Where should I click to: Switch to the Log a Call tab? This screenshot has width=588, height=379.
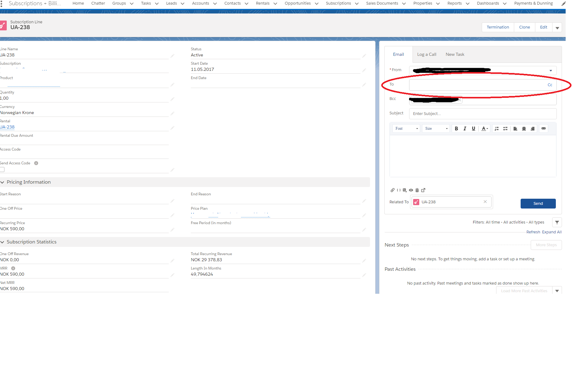427,54
